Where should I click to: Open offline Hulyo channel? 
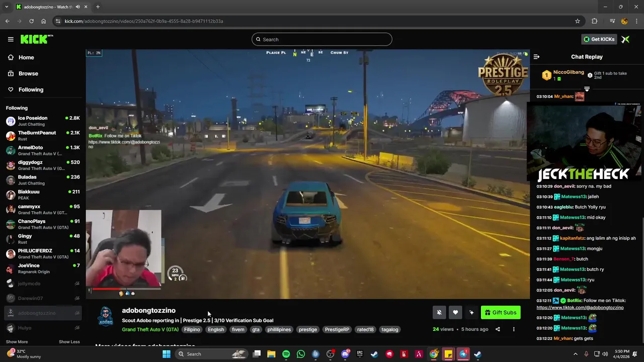pos(43,328)
